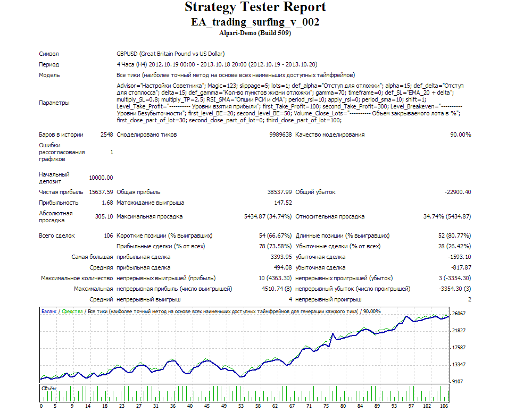
Task: Click consecutive wins value '10 (4363.30)'
Action: point(275,278)
